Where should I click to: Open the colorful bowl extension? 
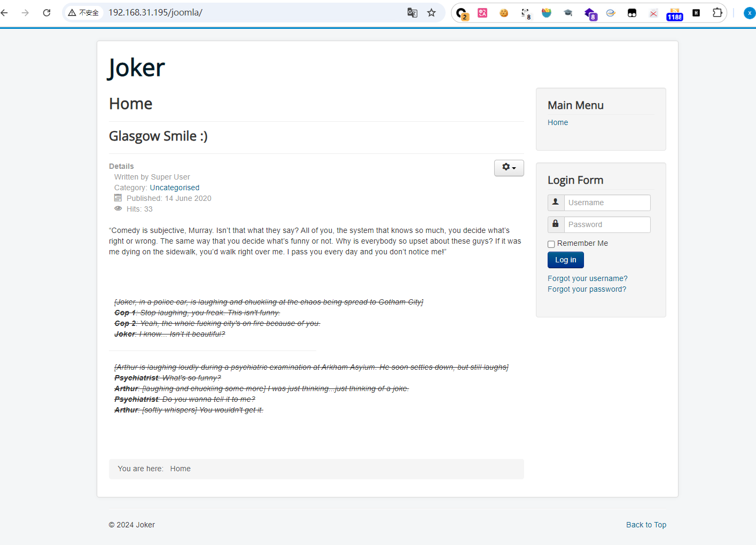pos(547,13)
